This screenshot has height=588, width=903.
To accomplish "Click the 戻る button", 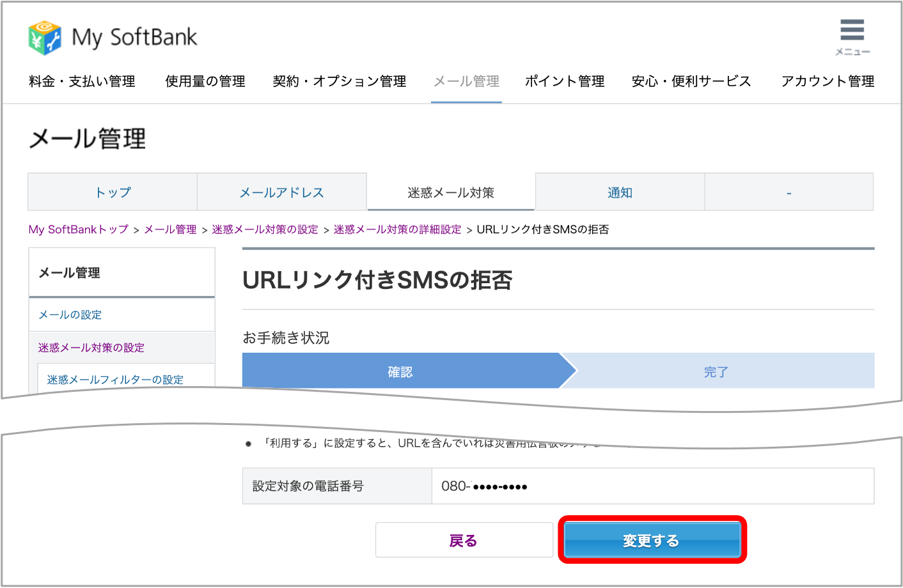I will point(464,540).
